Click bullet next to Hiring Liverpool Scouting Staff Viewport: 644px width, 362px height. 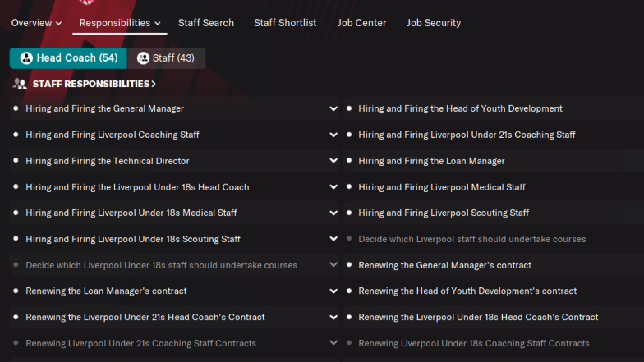349,213
